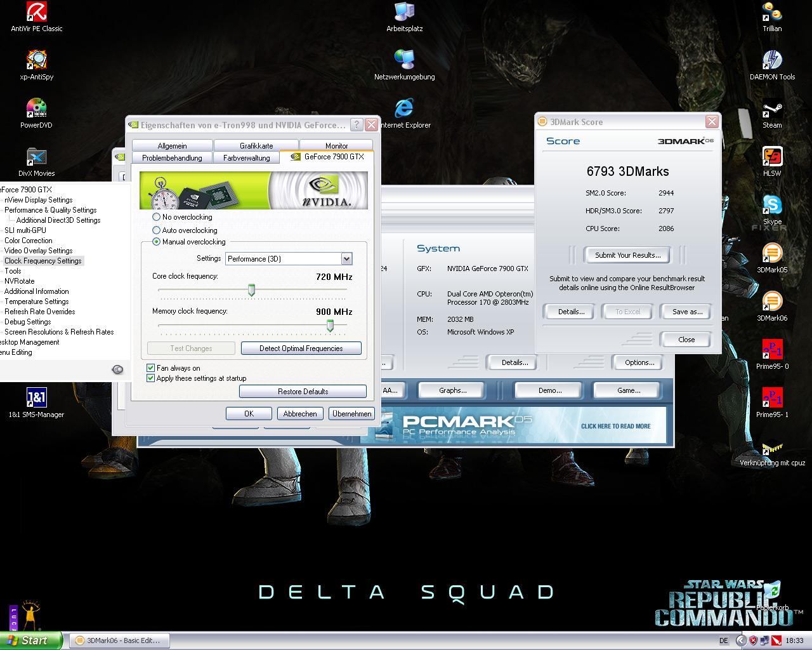The width and height of the screenshot is (812, 650).
Task: Open Skype desktop icon
Action: click(x=772, y=209)
